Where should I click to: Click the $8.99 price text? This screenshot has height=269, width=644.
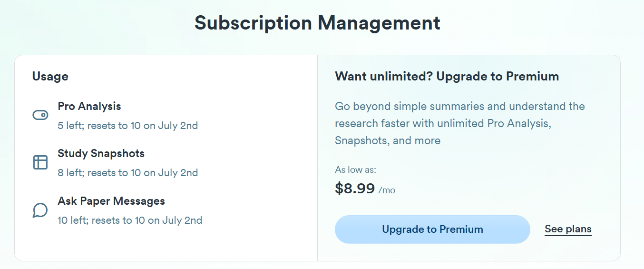[355, 189]
